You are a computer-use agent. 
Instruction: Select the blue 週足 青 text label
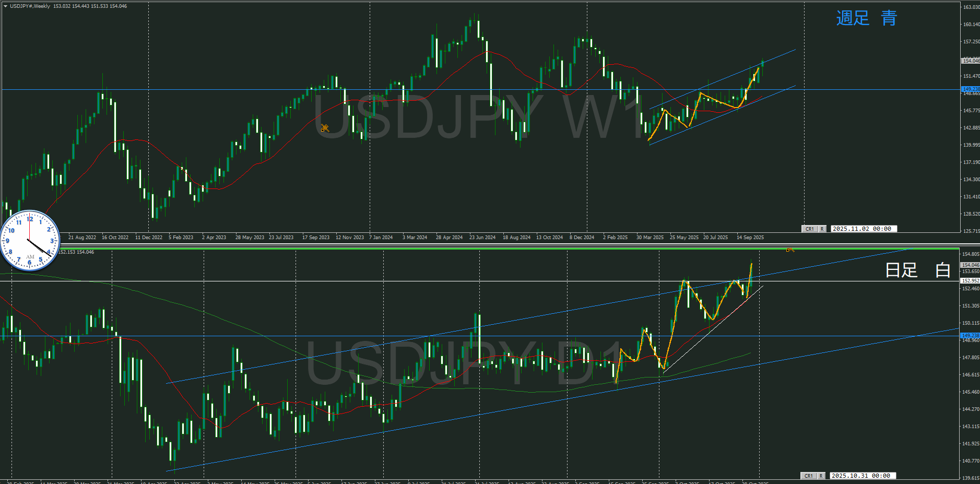pyautogui.click(x=866, y=18)
